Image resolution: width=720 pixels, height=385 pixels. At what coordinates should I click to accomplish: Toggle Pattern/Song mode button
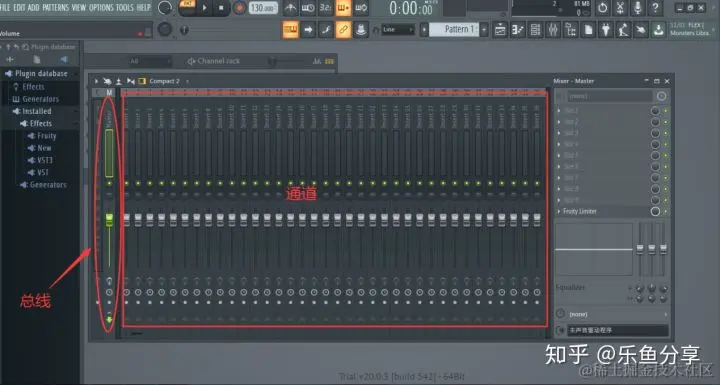187,6
